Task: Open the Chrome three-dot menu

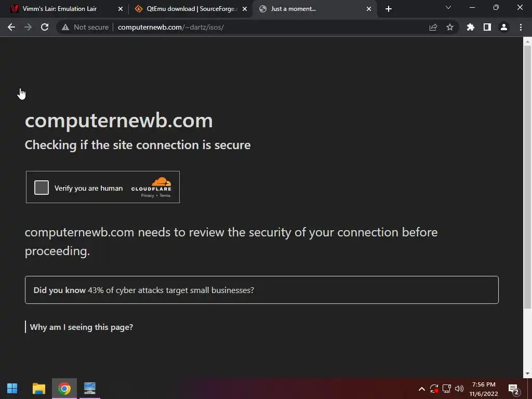Action: click(x=521, y=27)
